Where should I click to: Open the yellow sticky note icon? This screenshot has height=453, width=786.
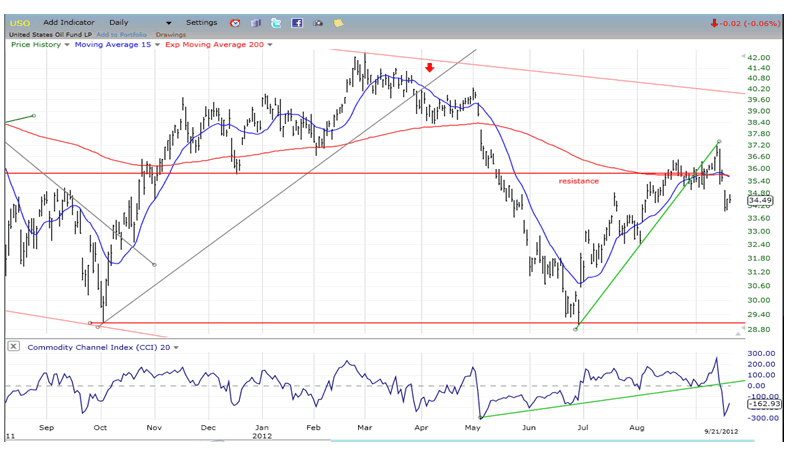tap(338, 22)
